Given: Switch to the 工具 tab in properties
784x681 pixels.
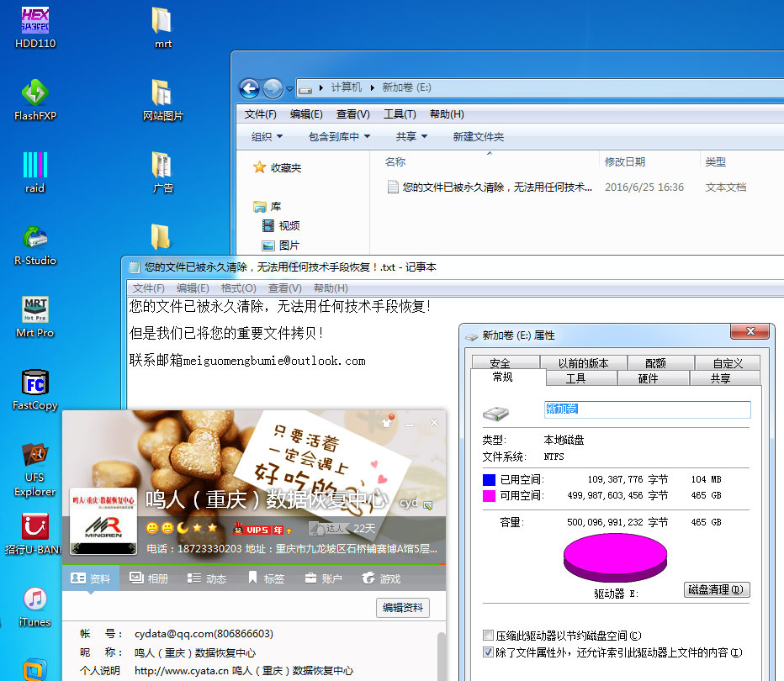Looking at the screenshot, I should pos(575,379).
